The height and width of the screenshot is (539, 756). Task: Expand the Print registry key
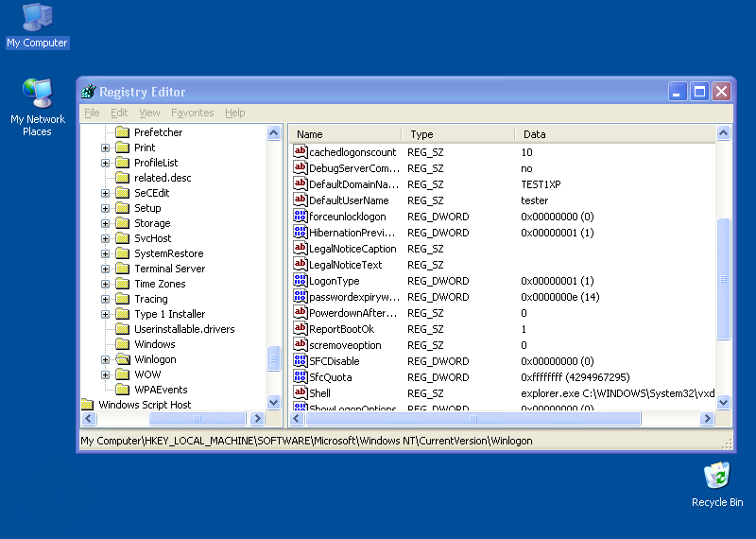coord(105,148)
